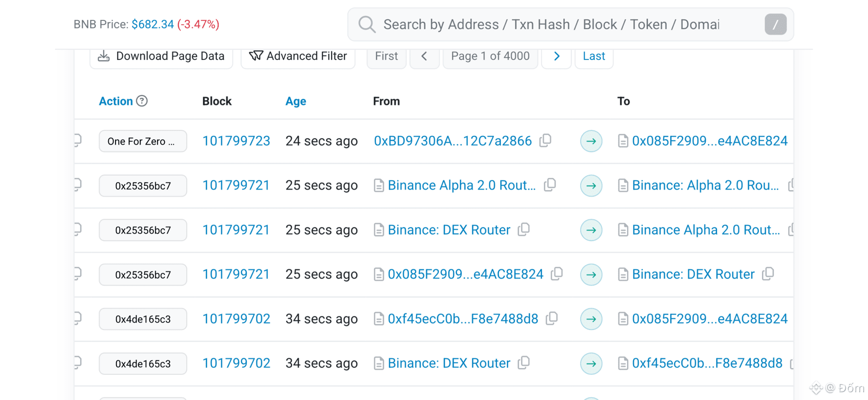The width and height of the screenshot is (868, 400).
Task: Copy Binance Alpha 2.0 Router from address
Action: (x=550, y=185)
